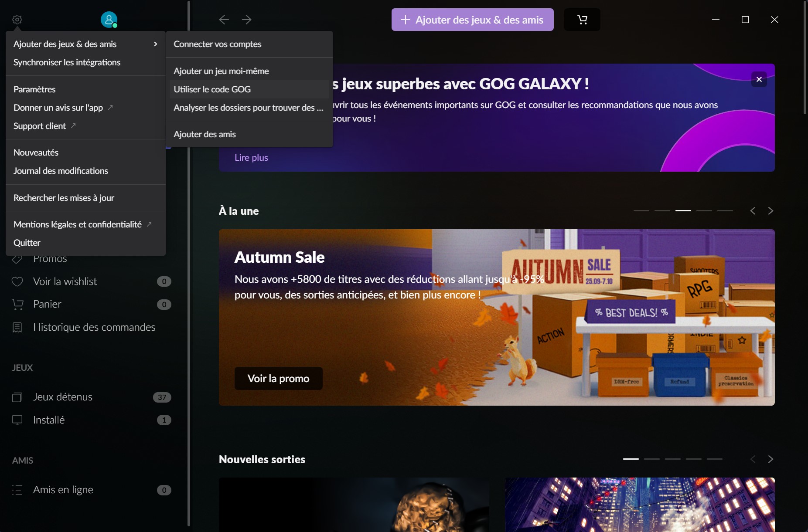Show Installé games list
Image resolution: width=808 pixels, height=532 pixels.
coord(49,420)
